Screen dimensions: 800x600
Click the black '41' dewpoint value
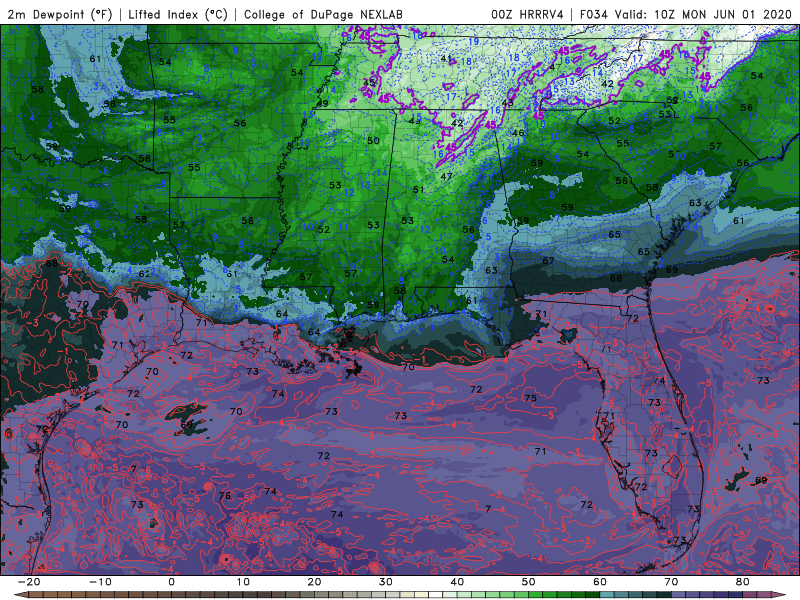446,59
